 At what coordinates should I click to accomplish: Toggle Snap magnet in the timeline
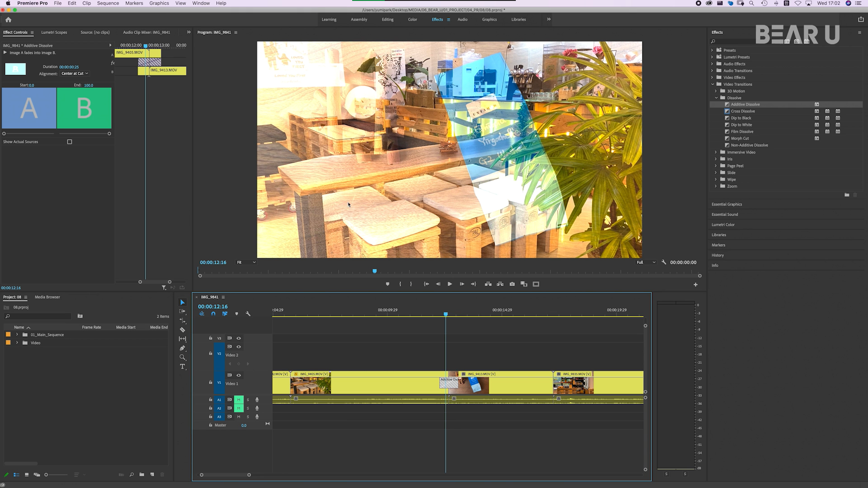pyautogui.click(x=213, y=314)
